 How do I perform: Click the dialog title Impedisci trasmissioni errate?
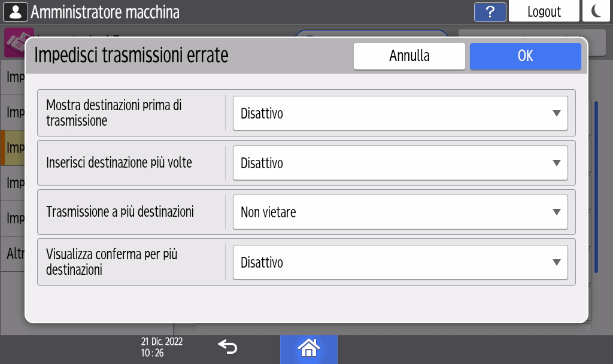(x=131, y=55)
